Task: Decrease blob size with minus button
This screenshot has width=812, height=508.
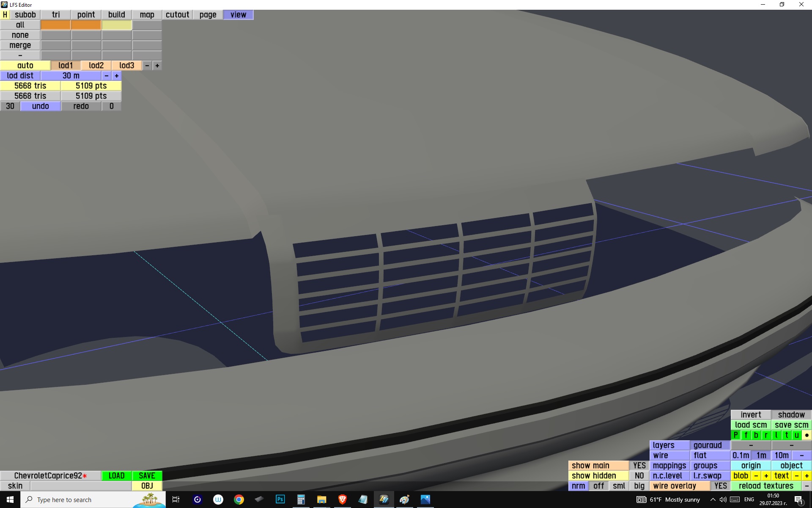Action: (756, 476)
